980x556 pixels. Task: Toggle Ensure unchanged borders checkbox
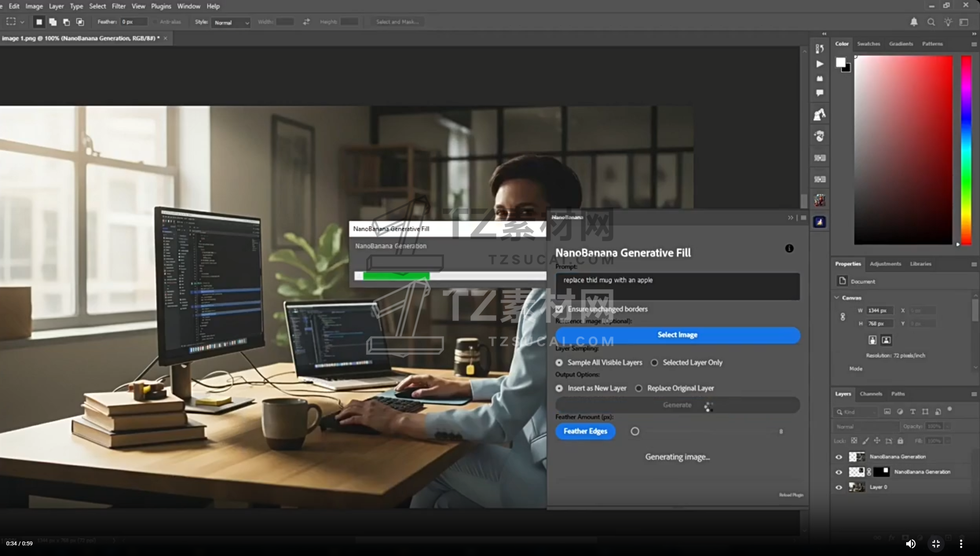tap(559, 309)
